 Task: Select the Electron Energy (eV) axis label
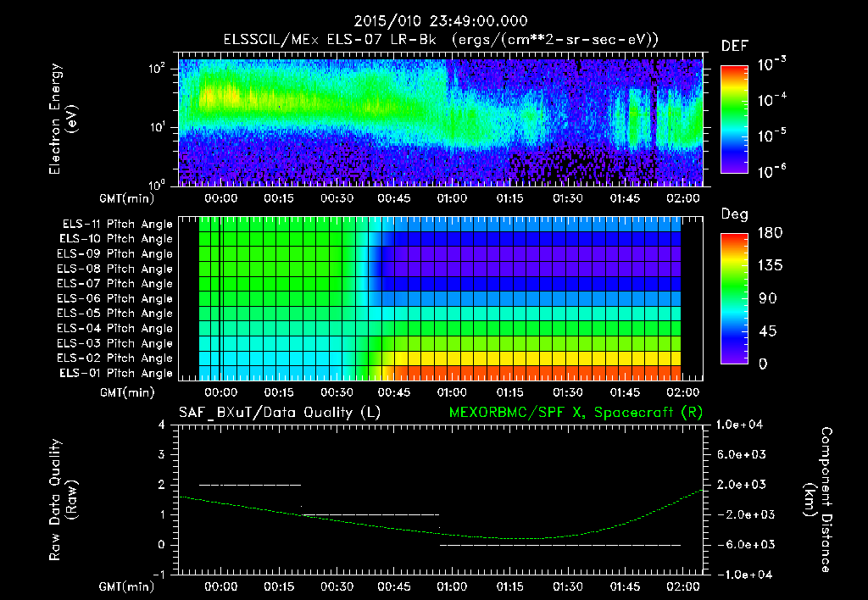(63, 119)
